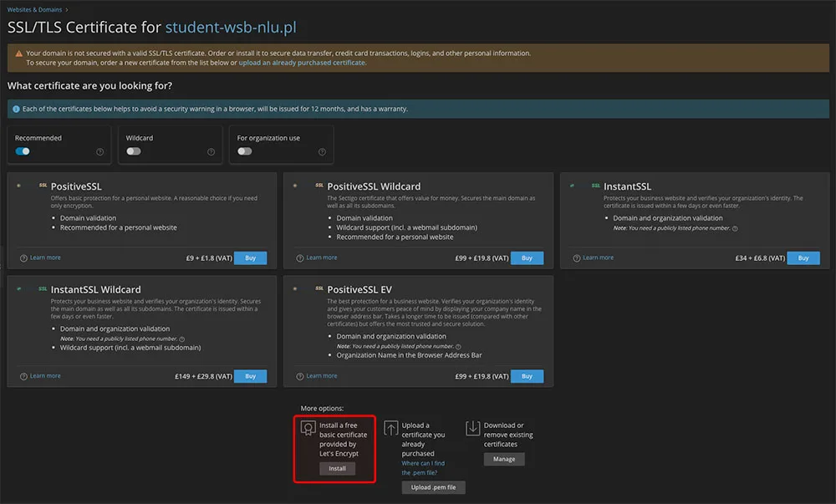
Task: Click the Upload .pem file button
Action: point(433,487)
